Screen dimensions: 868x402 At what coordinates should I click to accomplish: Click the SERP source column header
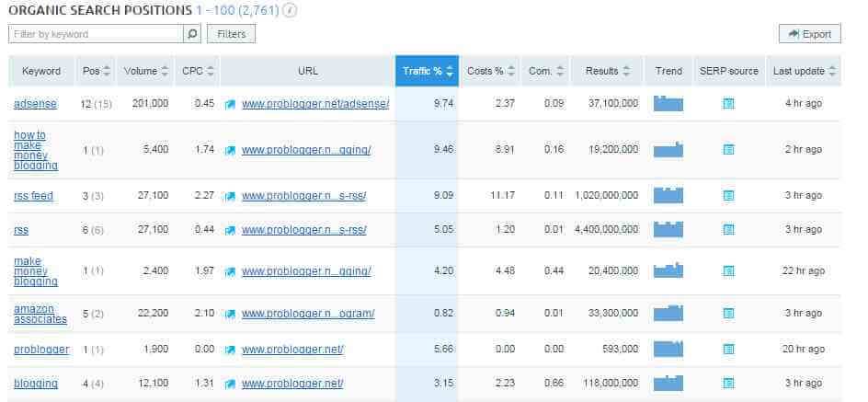[729, 72]
